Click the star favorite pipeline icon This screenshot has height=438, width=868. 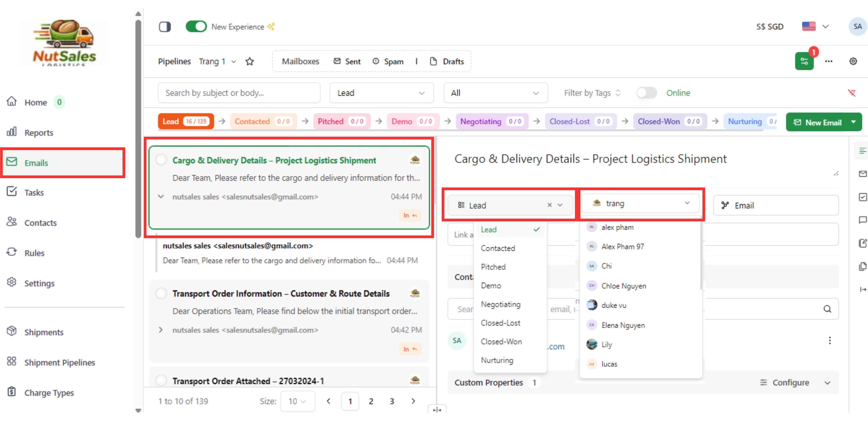pos(249,62)
